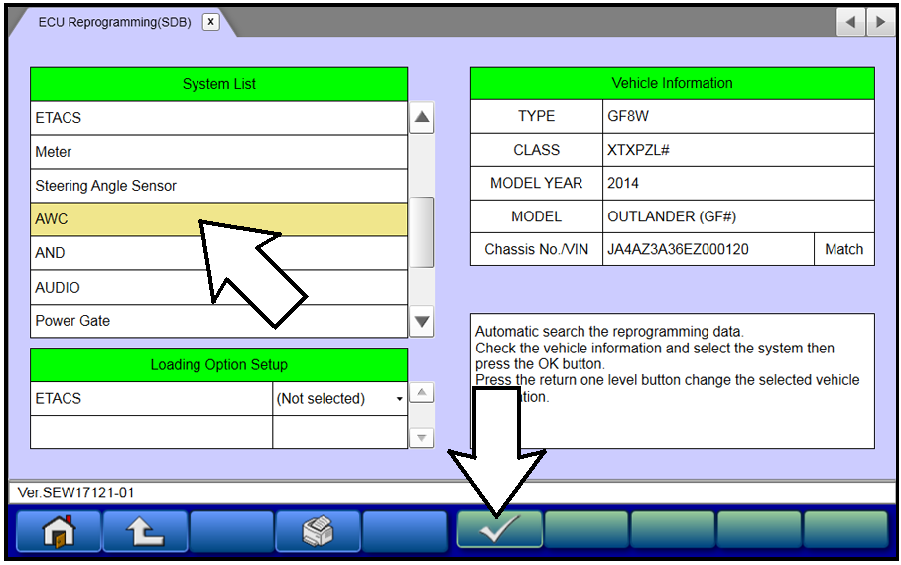Confirm with the OK checkmark button
This screenshot has width=901, height=565.
[x=499, y=530]
